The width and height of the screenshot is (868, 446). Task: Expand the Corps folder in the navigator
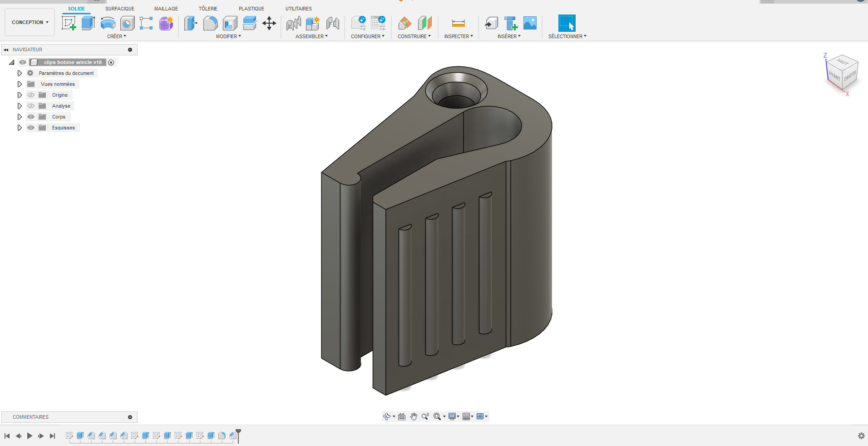(20, 117)
